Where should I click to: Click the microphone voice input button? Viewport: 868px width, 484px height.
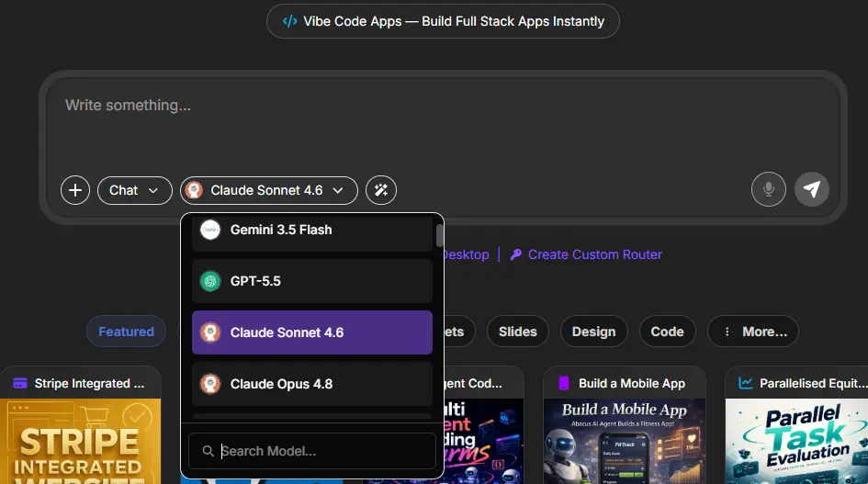tap(769, 189)
